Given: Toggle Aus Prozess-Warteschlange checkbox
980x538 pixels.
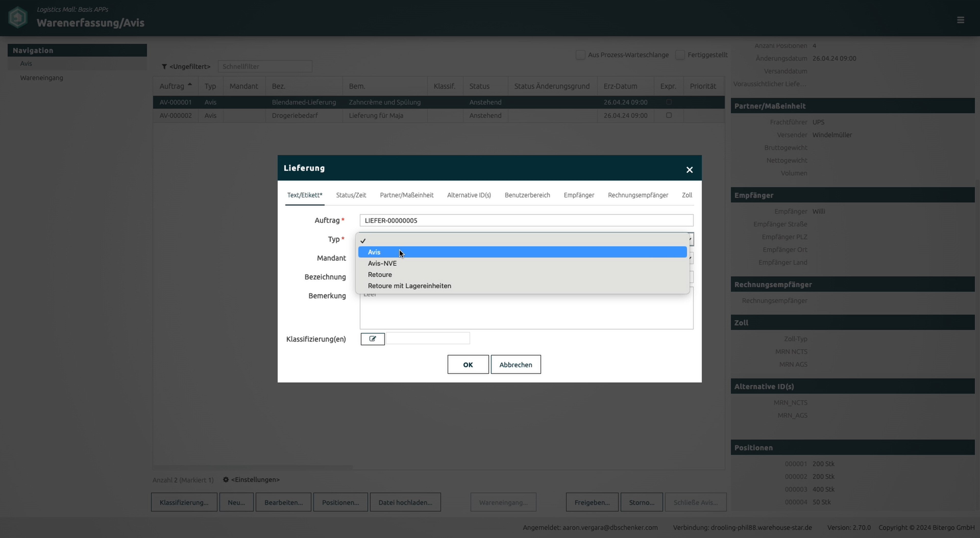Looking at the screenshot, I should (x=580, y=55).
